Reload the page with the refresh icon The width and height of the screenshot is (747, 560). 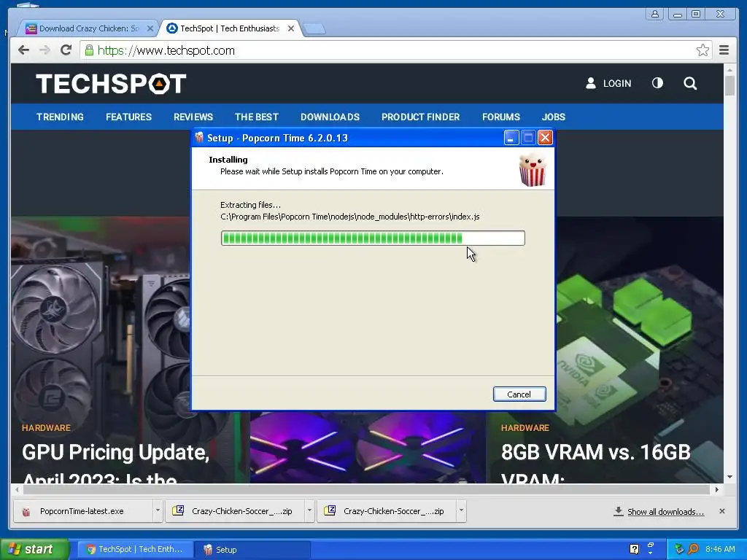66,50
